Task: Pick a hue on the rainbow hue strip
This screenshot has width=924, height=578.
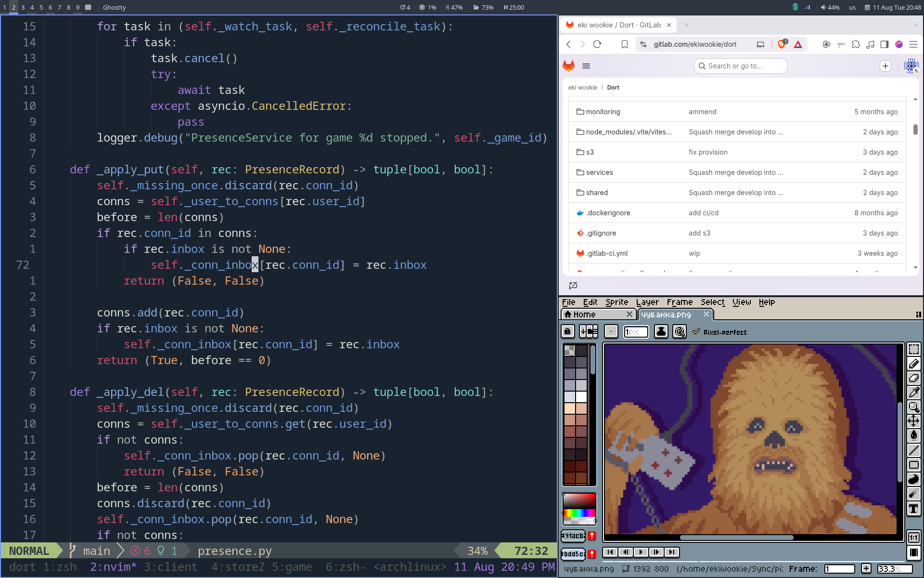Action: tap(579, 513)
